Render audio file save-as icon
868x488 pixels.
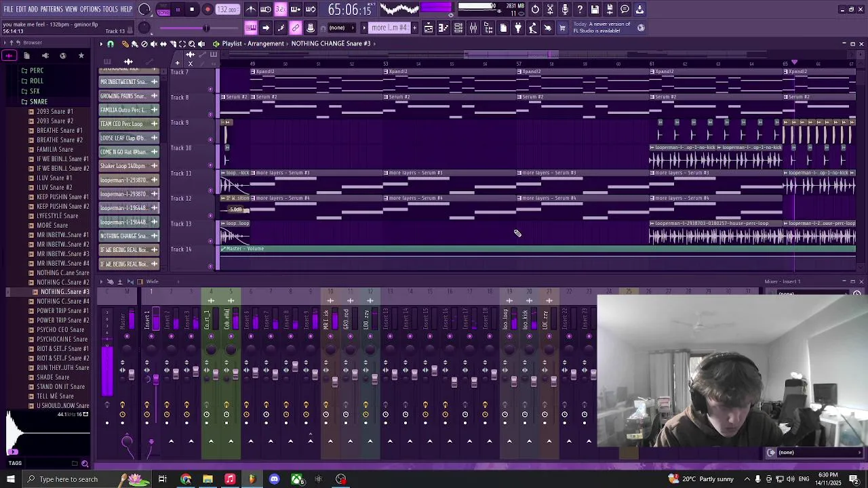(610, 9)
